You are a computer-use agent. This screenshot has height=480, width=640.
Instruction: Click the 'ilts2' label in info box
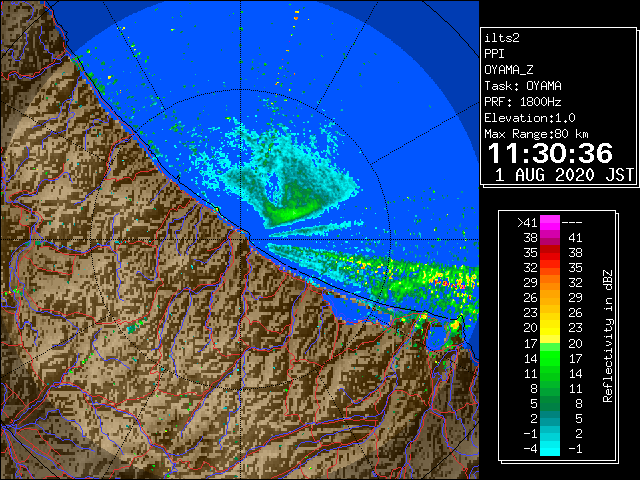(x=502, y=38)
